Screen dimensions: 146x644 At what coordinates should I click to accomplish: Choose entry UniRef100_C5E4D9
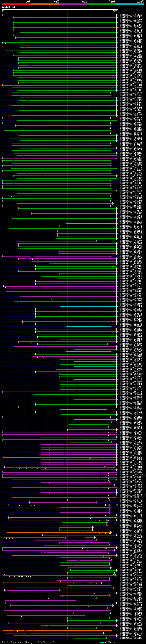[x=131, y=103]
